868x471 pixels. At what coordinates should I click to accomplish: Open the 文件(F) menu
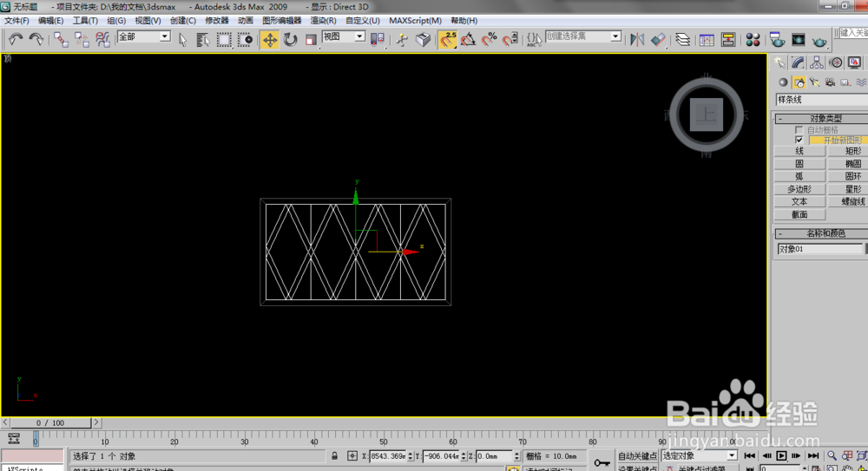tap(16, 21)
